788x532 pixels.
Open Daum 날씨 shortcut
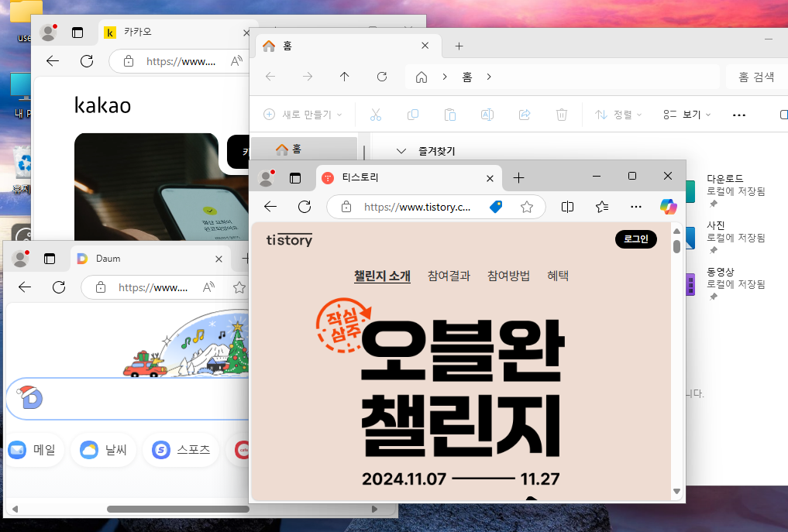click(x=104, y=450)
